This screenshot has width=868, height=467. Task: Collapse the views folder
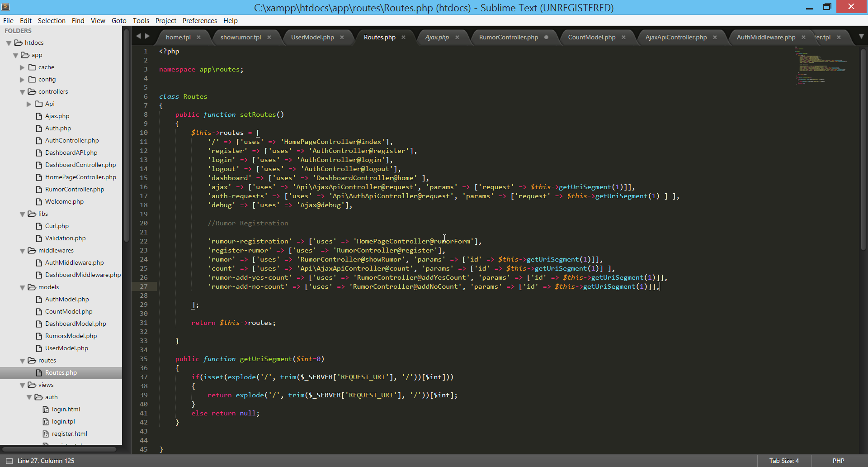(22, 385)
